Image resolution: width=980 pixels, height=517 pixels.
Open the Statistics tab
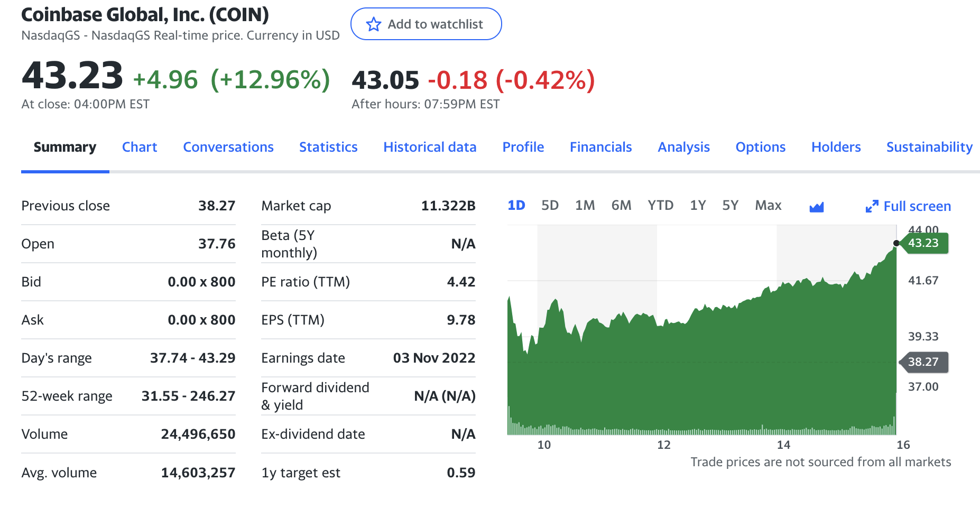328,147
